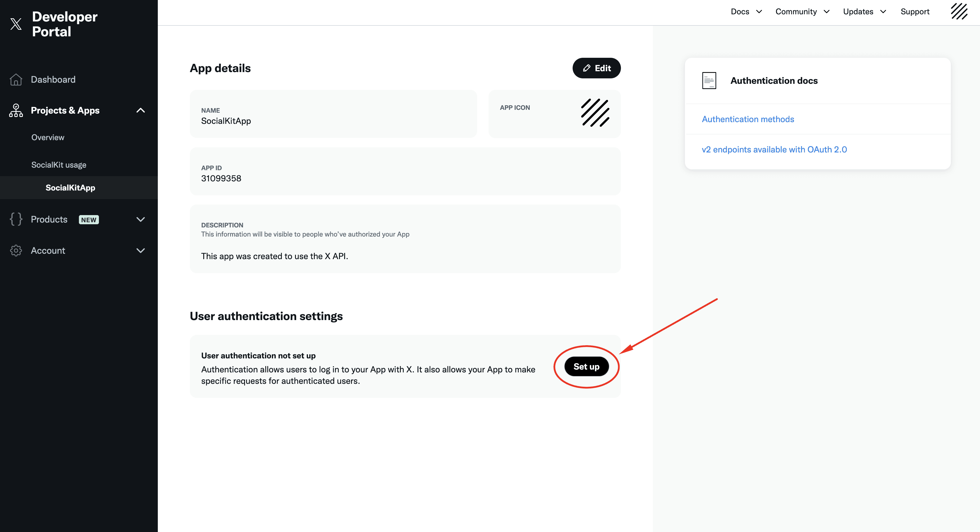
Task: Click the striped app icon image
Action: pyautogui.click(x=595, y=113)
